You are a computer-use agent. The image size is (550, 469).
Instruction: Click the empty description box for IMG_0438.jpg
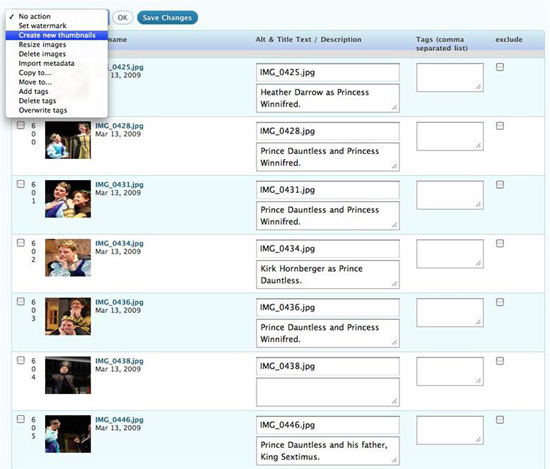(x=328, y=392)
